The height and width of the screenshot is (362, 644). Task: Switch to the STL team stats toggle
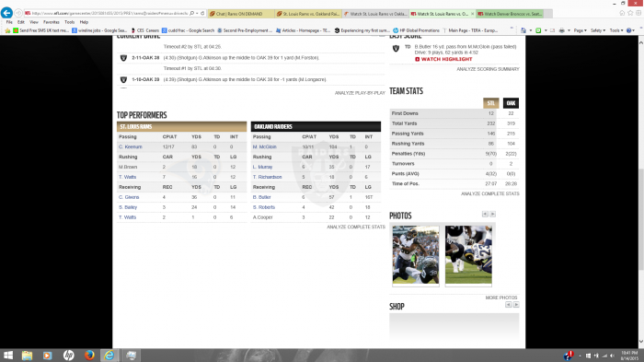tap(490, 103)
